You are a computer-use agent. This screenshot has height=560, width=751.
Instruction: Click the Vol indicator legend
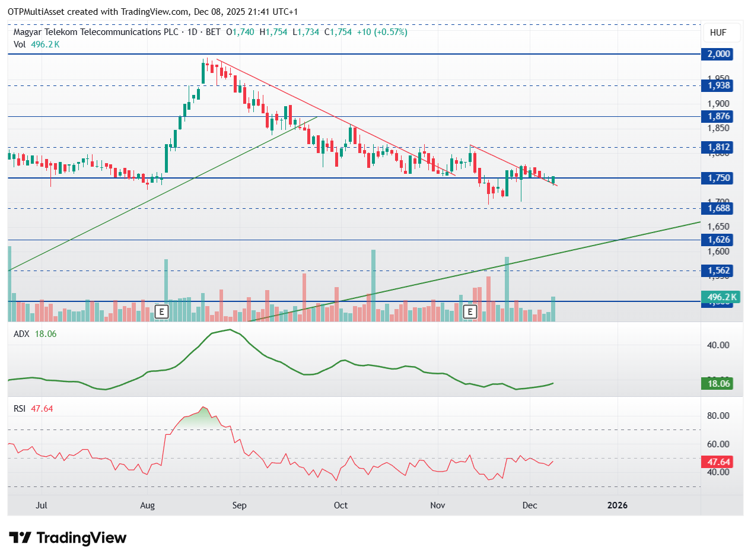37,44
